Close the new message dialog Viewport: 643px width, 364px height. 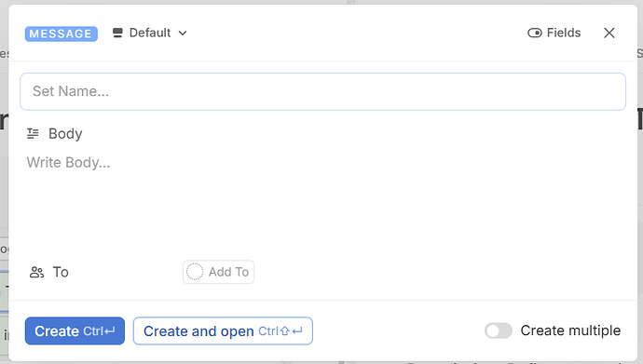tap(609, 33)
